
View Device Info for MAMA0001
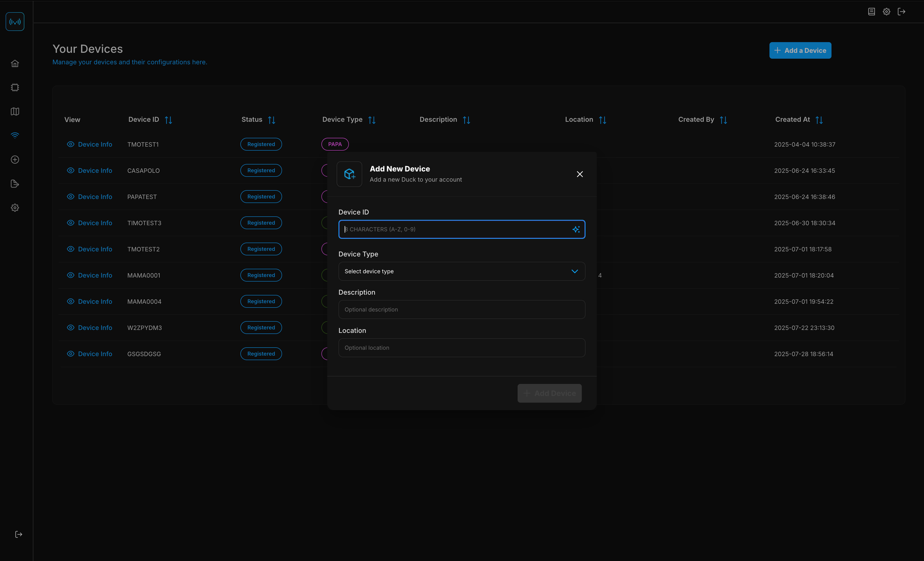tap(89, 275)
